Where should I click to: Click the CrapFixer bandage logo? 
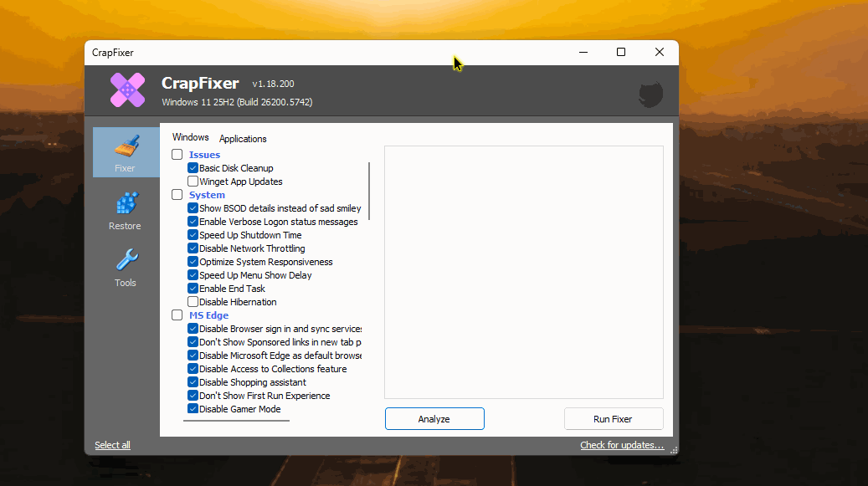[x=127, y=90]
